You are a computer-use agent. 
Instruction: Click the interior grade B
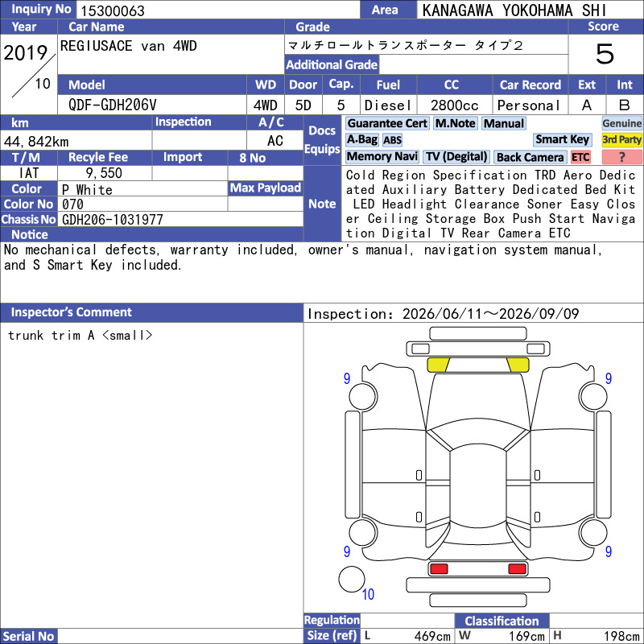click(625, 105)
